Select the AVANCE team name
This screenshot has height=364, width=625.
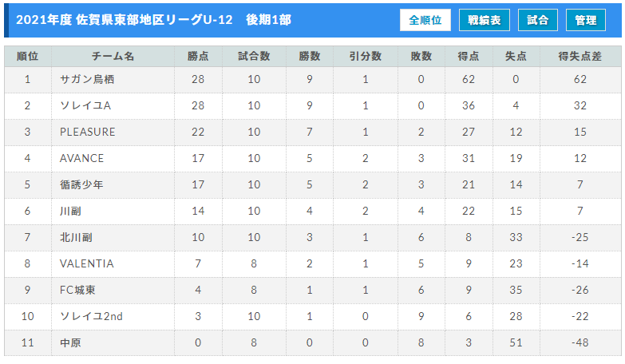81,158
